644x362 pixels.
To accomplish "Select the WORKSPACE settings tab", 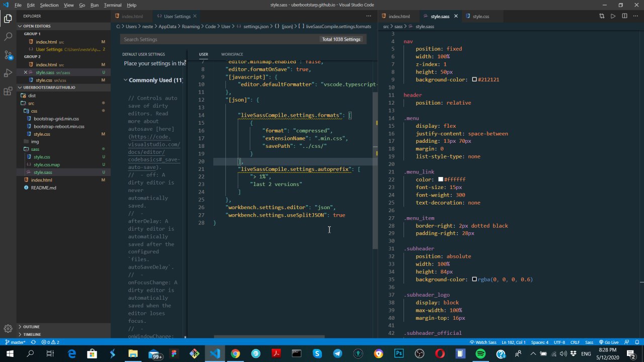I will tap(232, 54).
